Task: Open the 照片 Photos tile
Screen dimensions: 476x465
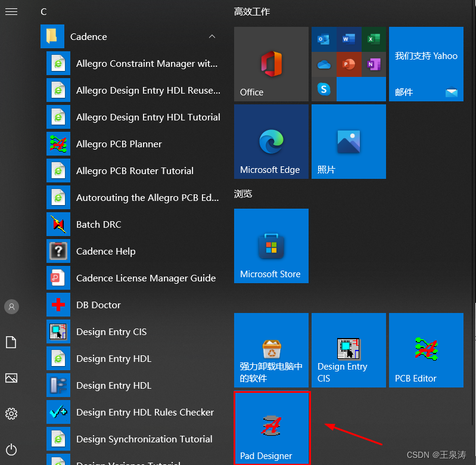Action: point(349,141)
